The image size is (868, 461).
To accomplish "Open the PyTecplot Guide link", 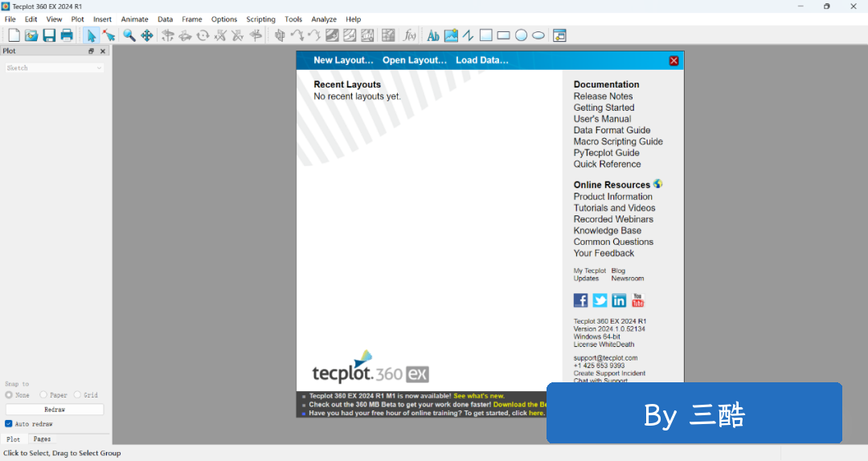I will point(606,153).
